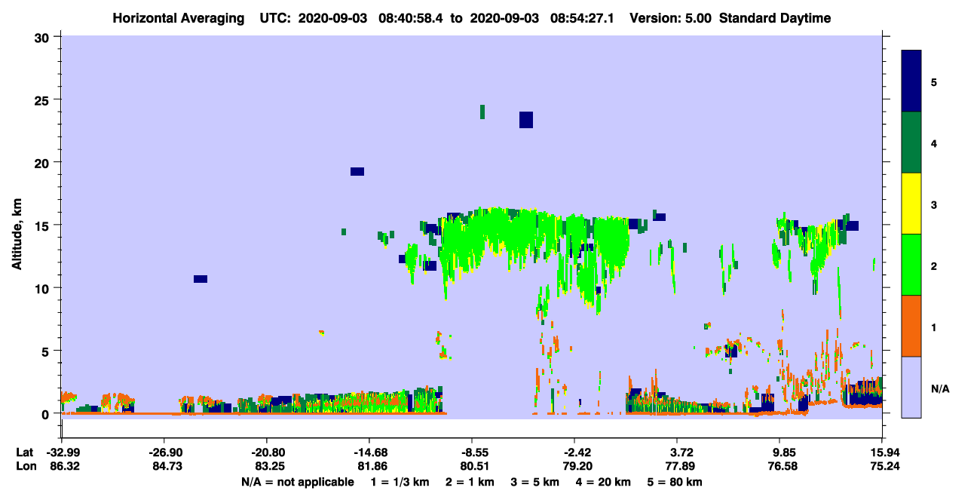Click the latitude value 9.85

pos(779,452)
